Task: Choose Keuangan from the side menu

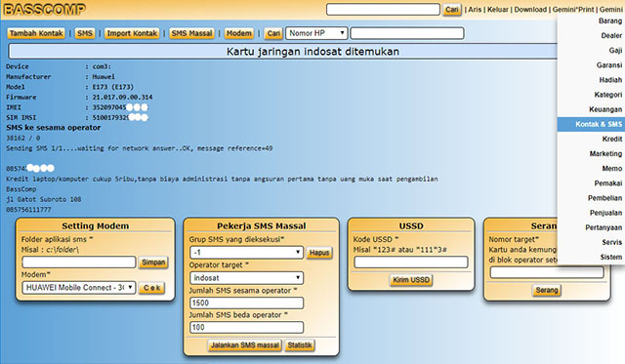Action: [x=591, y=109]
